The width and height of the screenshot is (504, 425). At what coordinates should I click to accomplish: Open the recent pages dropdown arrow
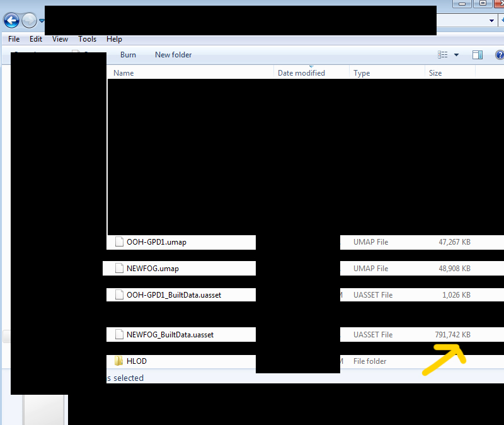tap(42, 21)
